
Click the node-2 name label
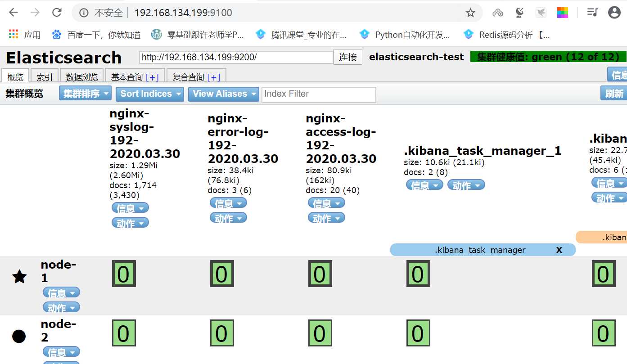(x=58, y=331)
